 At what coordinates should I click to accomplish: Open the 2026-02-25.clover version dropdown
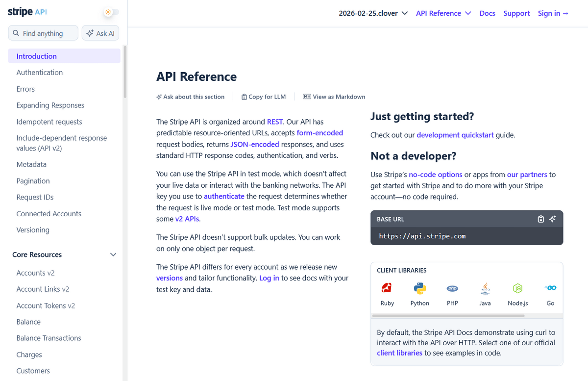click(373, 13)
